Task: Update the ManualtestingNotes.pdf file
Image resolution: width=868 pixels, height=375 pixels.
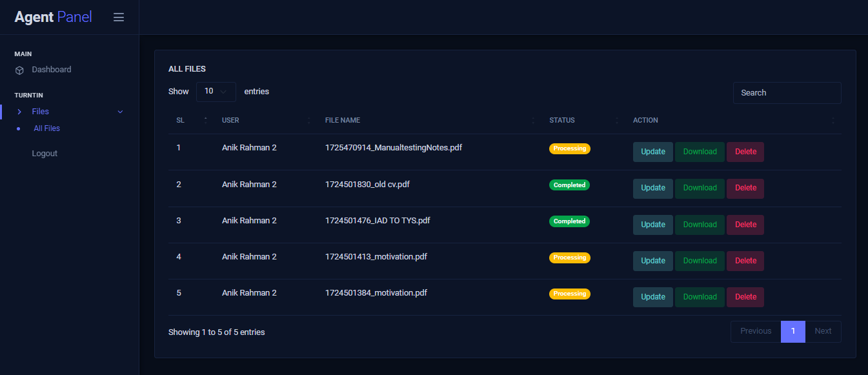Action: click(x=653, y=152)
